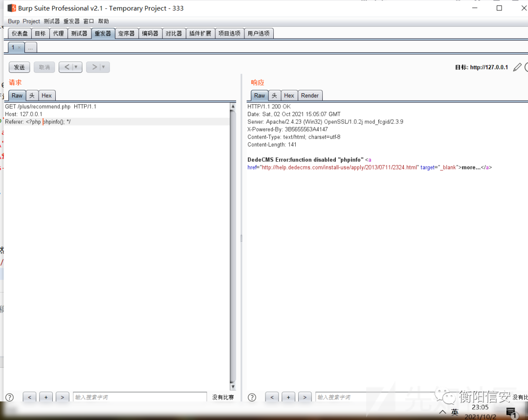Open the 测试器 menu in the menu bar
The height and width of the screenshot is (420, 528).
[x=51, y=21]
